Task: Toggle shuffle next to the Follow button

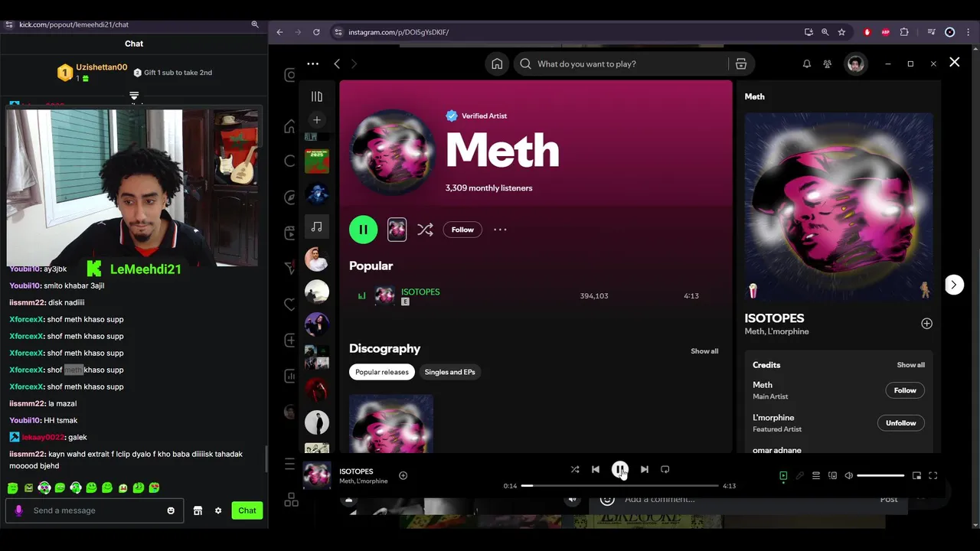Action: pos(425,230)
